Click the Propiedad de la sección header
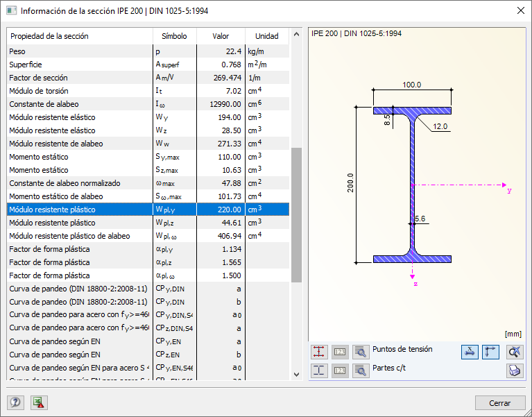This screenshot has height=417, width=532. 49,36
